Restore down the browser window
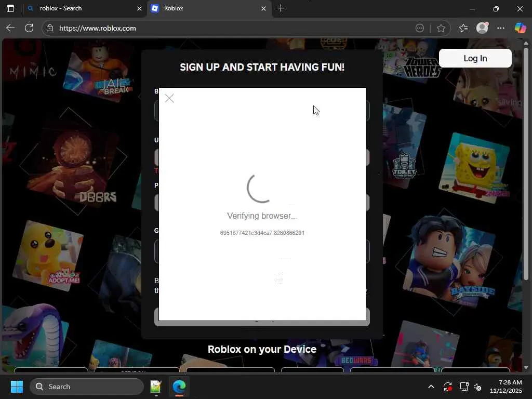The image size is (532, 399). 496,8
